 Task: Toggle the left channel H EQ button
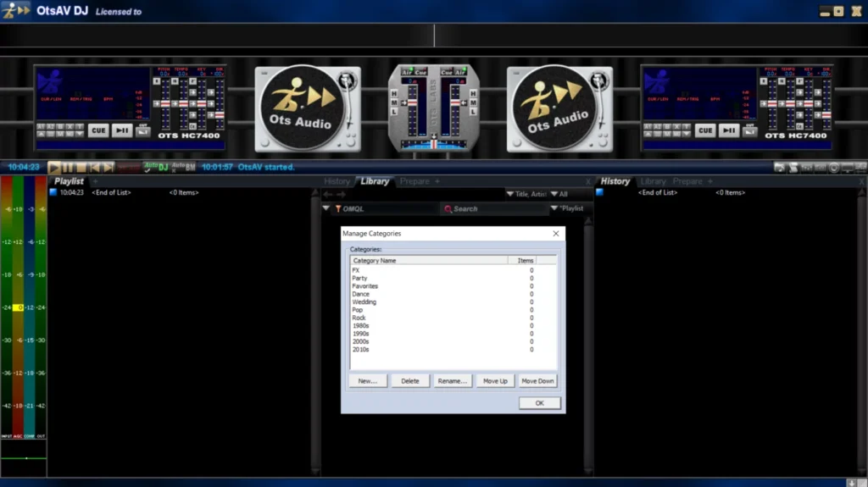click(394, 93)
